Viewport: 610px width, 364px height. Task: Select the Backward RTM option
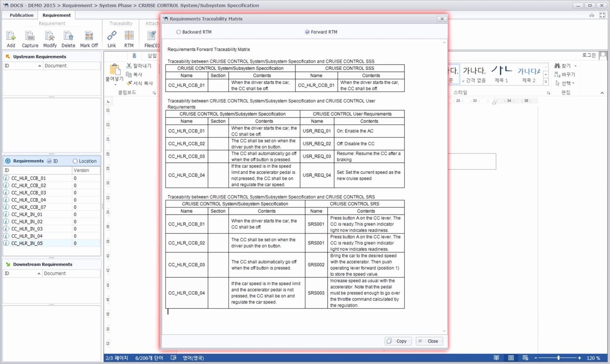point(178,32)
